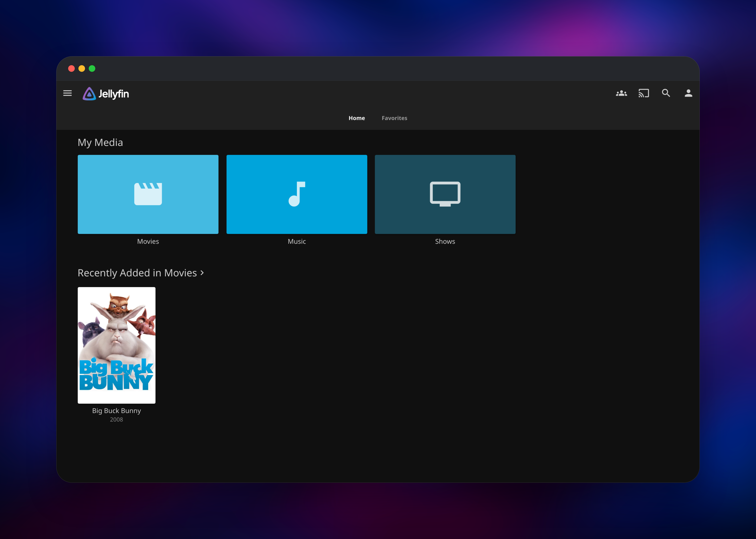This screenshot has width=756, height=539.
Task: Click the Shows label text
Action: 445,242
